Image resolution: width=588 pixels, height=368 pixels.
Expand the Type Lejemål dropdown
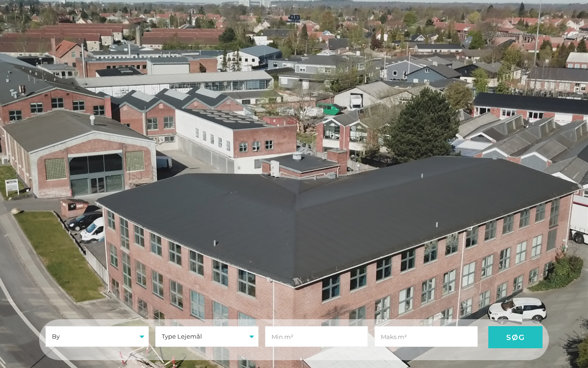[207, 337]
